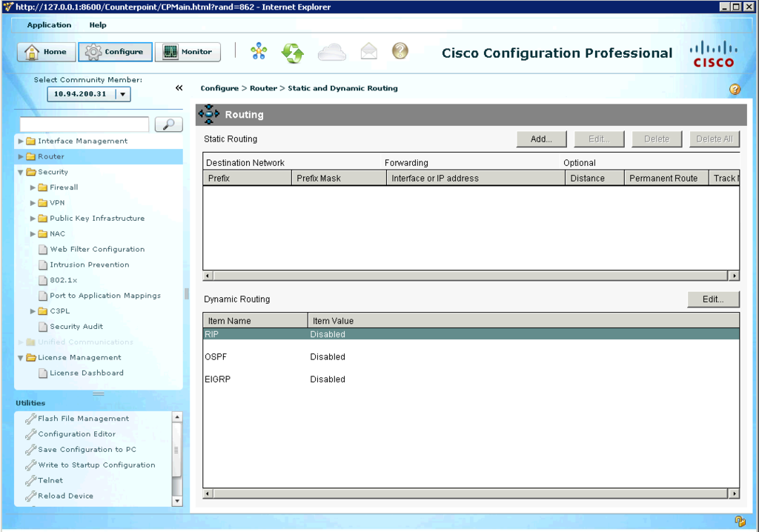Open License Dashboard page
759x532 pixels.
[x=87, y=373]
